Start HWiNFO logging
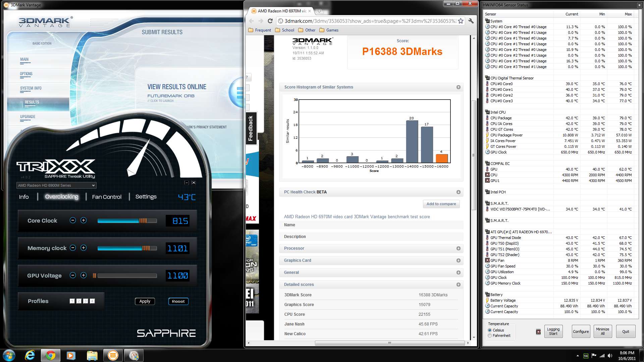This screenshot has width=644, height=362. pos(553,331)
